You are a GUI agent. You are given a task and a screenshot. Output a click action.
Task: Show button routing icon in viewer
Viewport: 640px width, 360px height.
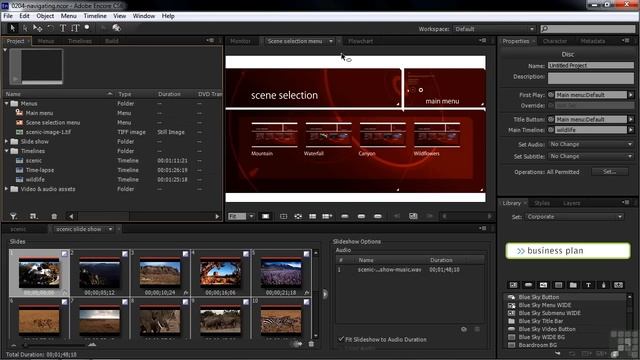(298, 216)
